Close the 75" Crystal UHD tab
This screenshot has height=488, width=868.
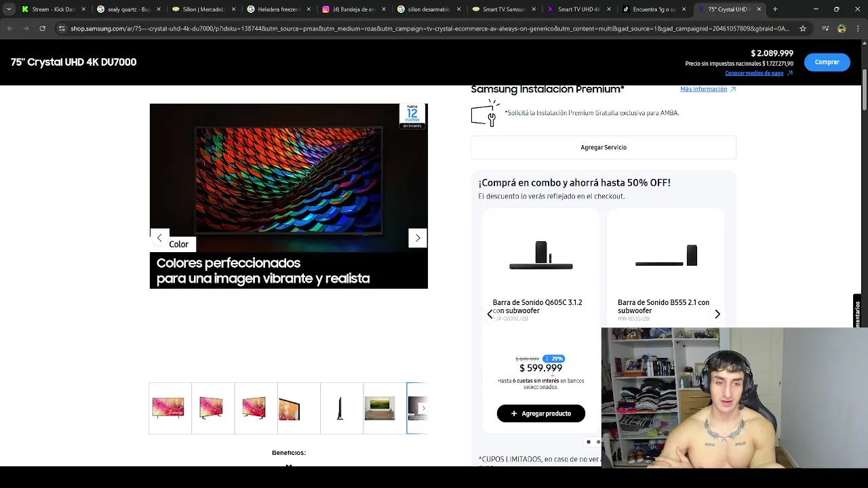point(759,9)
